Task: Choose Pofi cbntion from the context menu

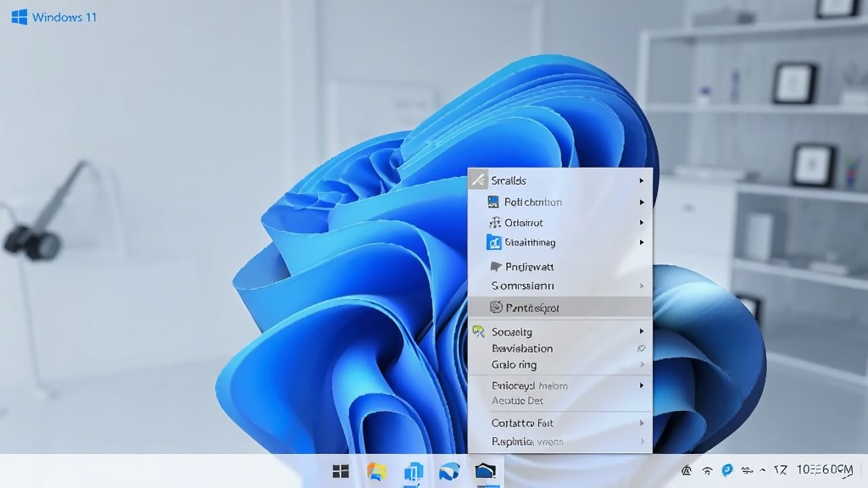Action: (x=560, y=202)
